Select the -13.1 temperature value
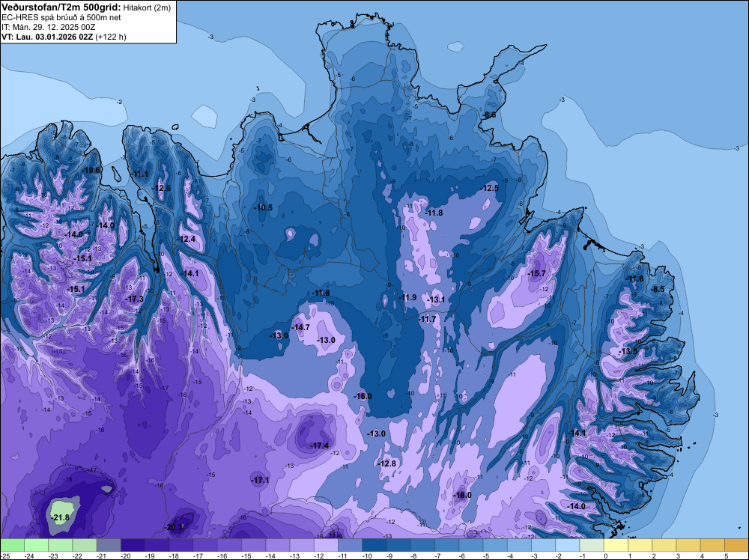Screen dimensions: 749x560 (436, 299)
